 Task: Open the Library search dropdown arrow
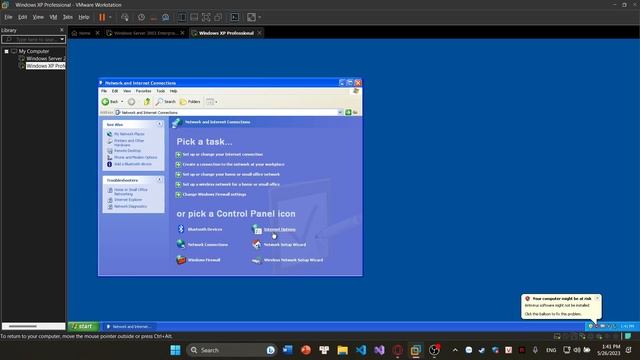[62, 39]
